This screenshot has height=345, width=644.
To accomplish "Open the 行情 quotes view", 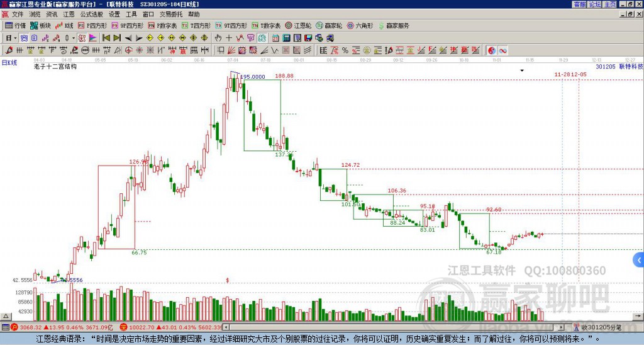I will pos(16,25).
